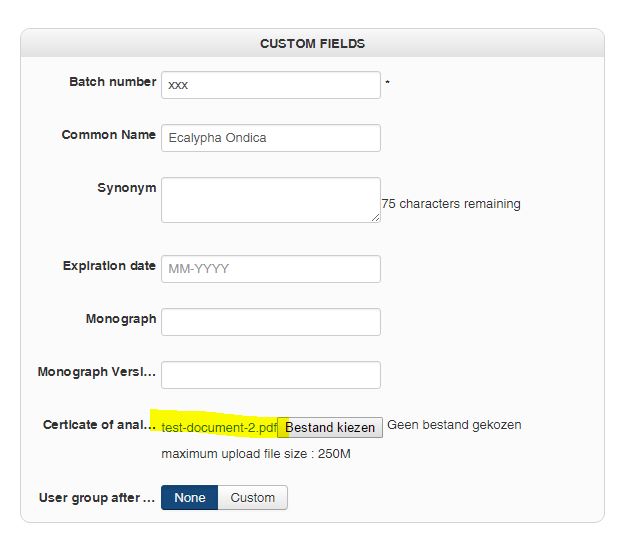Click the Batch number input field

point(270,85)
